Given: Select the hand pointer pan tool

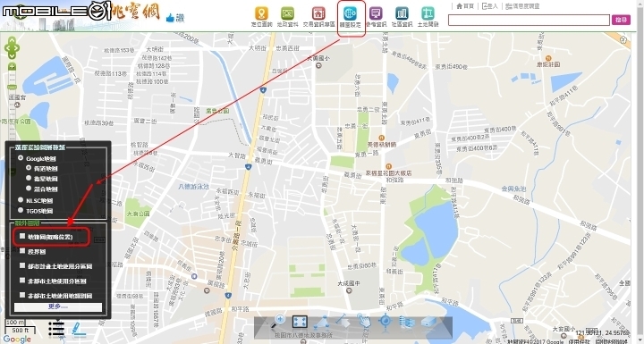Looking at the screenshot, I should 364,321.
